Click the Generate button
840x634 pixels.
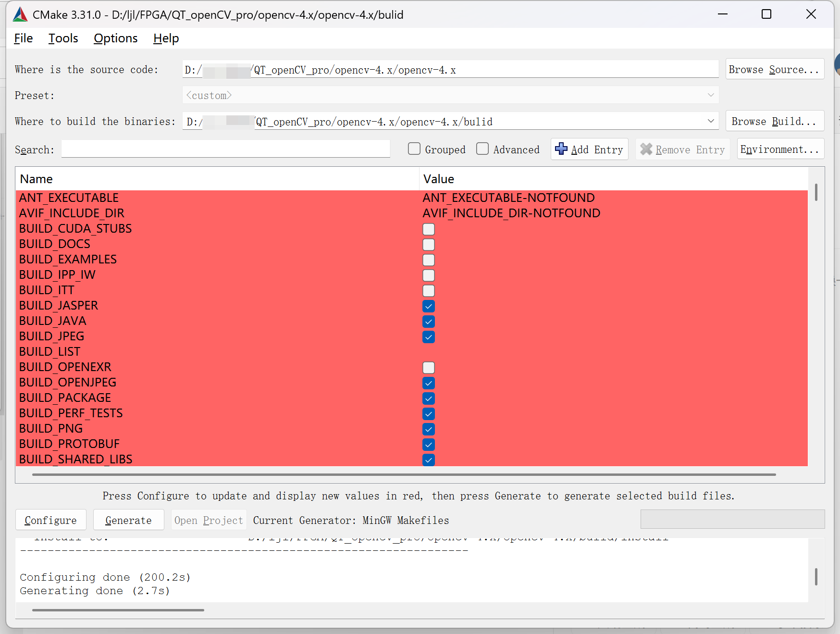[x=128, y=520]
